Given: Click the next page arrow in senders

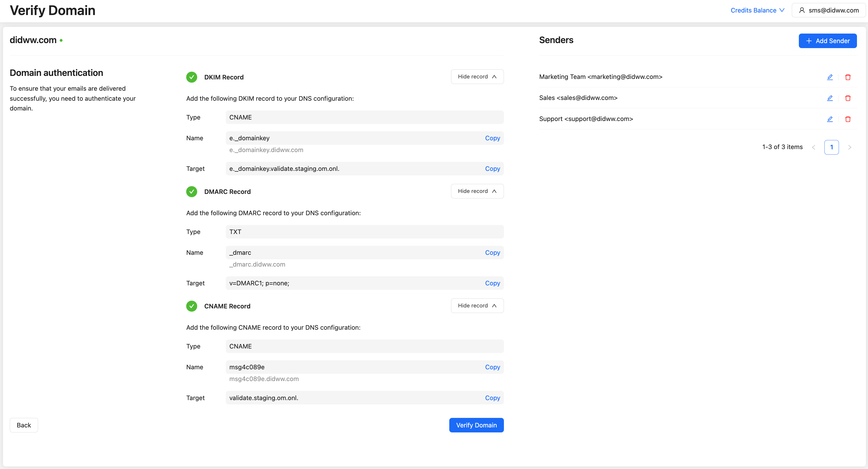Looking at the screenshot, I should click(x=849, y=147).
